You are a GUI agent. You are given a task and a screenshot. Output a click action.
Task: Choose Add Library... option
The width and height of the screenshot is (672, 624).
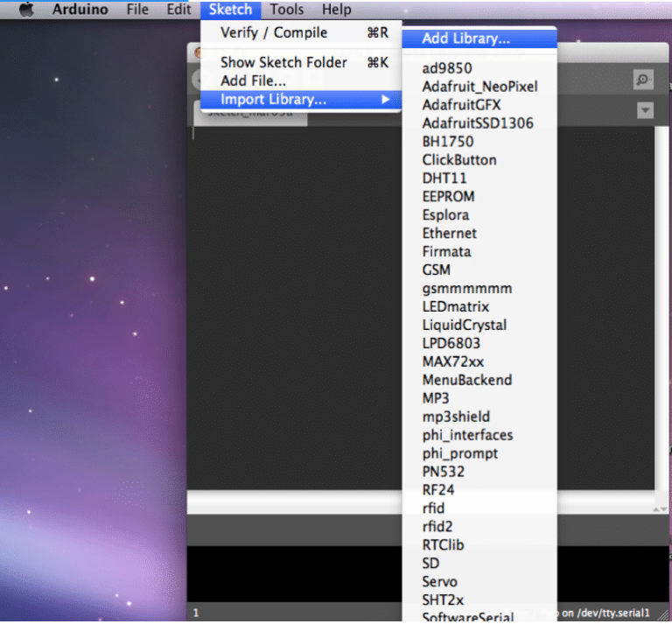[465, 39]
